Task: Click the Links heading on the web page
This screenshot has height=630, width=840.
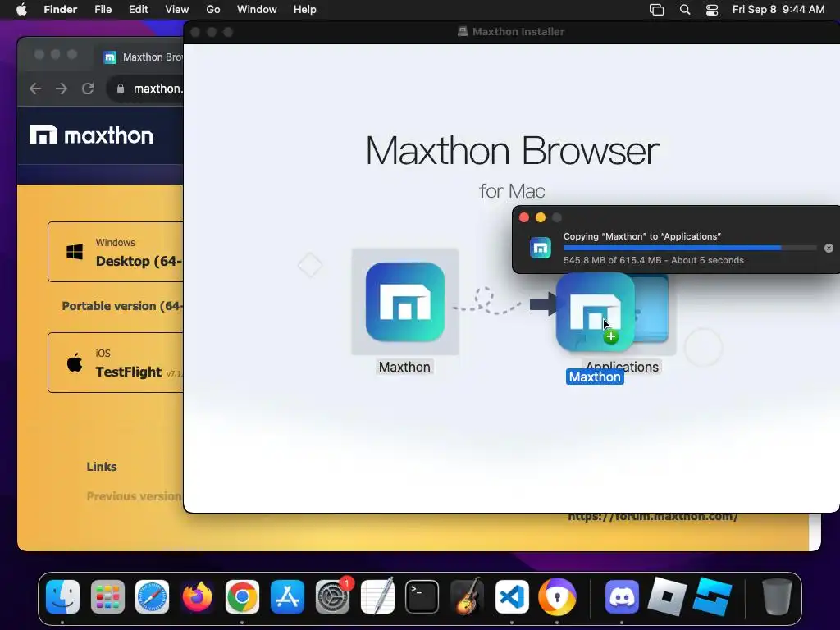Action: click(102, 467)
